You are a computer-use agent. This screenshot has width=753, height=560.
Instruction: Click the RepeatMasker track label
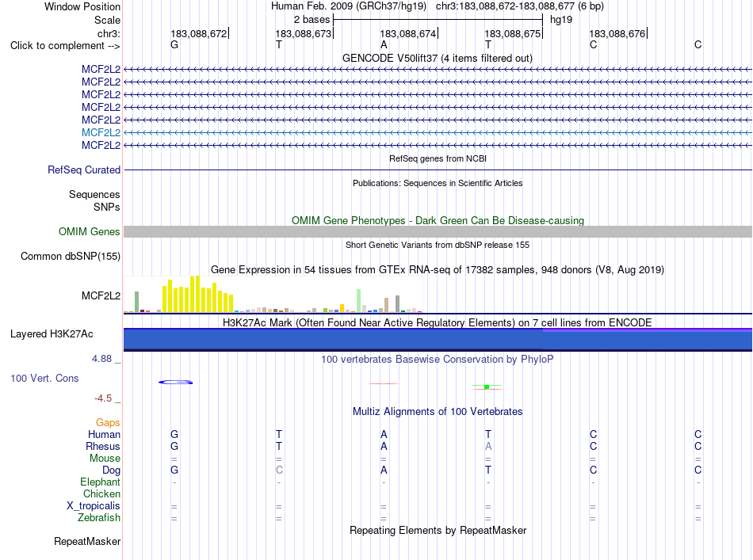point(87,541)
